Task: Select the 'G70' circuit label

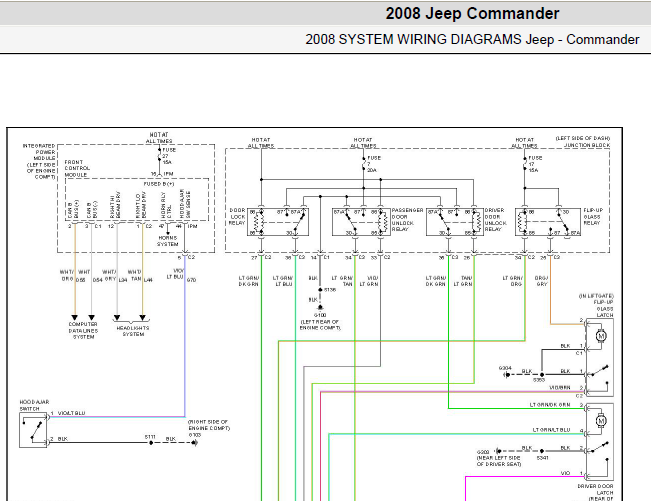Action: coord(191,280)
